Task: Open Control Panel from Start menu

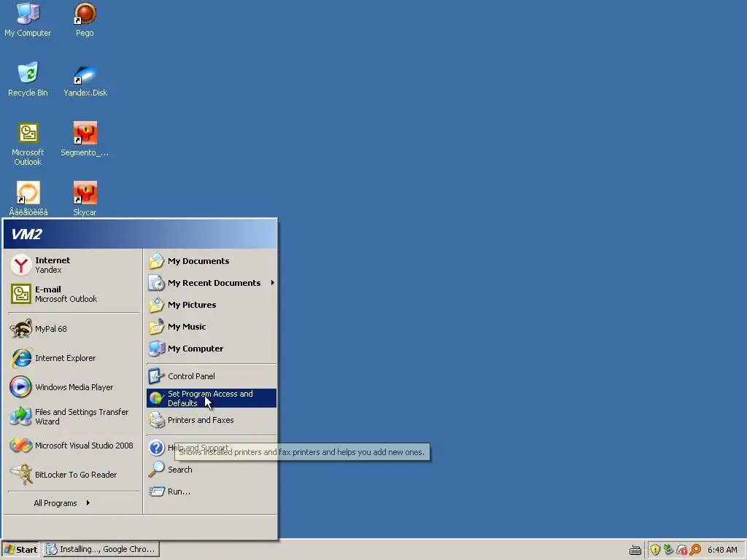Action: coord(212,376)
